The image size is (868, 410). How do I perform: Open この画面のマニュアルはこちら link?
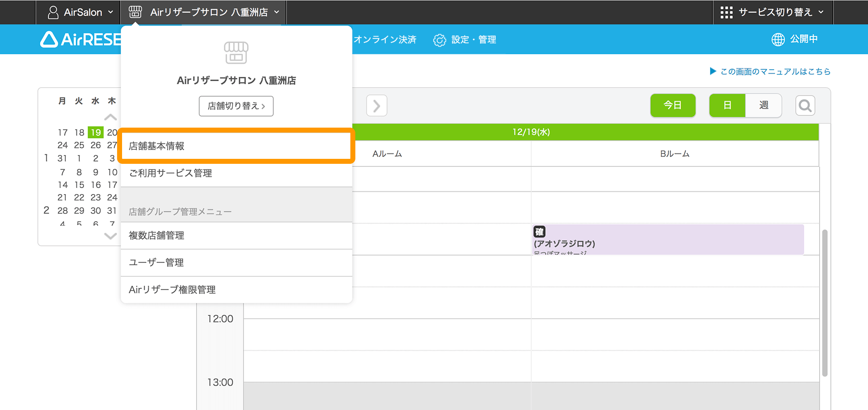[770, 72]
